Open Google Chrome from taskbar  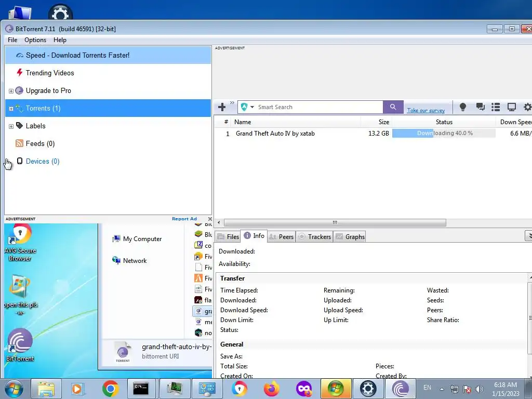point(110,389)
